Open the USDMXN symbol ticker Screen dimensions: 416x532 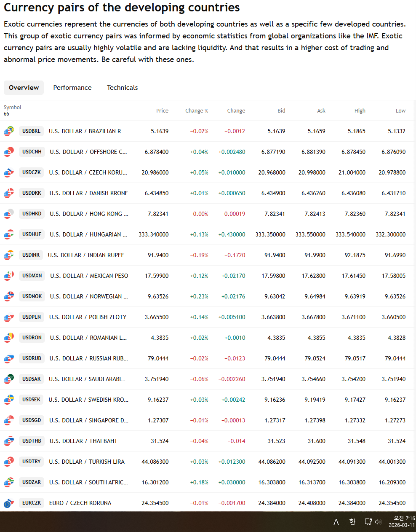32,276
